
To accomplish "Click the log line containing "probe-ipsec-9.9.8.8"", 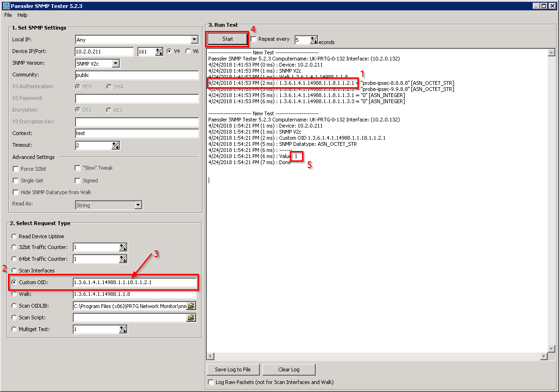I will pos(331,90).
